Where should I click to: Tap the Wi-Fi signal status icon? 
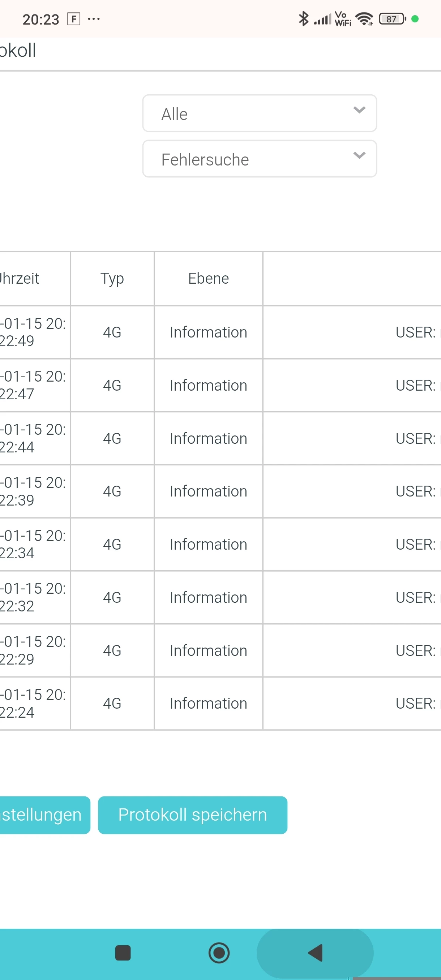(364, 19)
